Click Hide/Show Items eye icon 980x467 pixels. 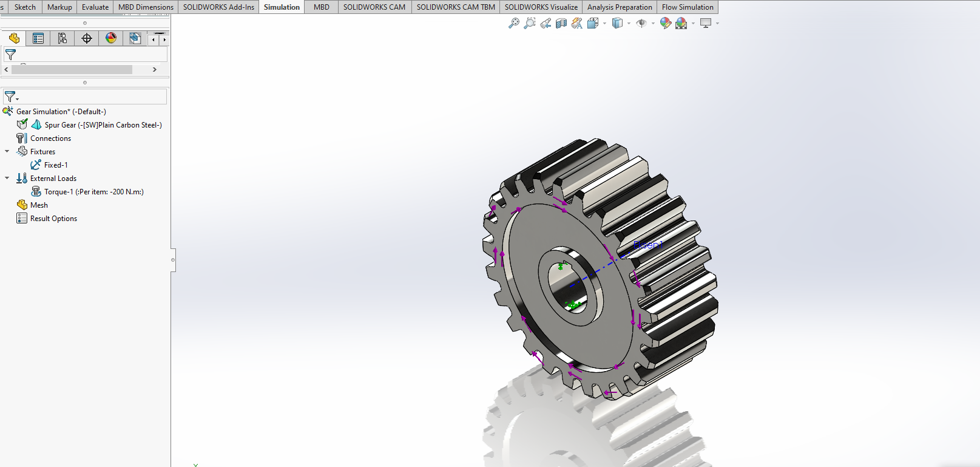pos(641,23)
